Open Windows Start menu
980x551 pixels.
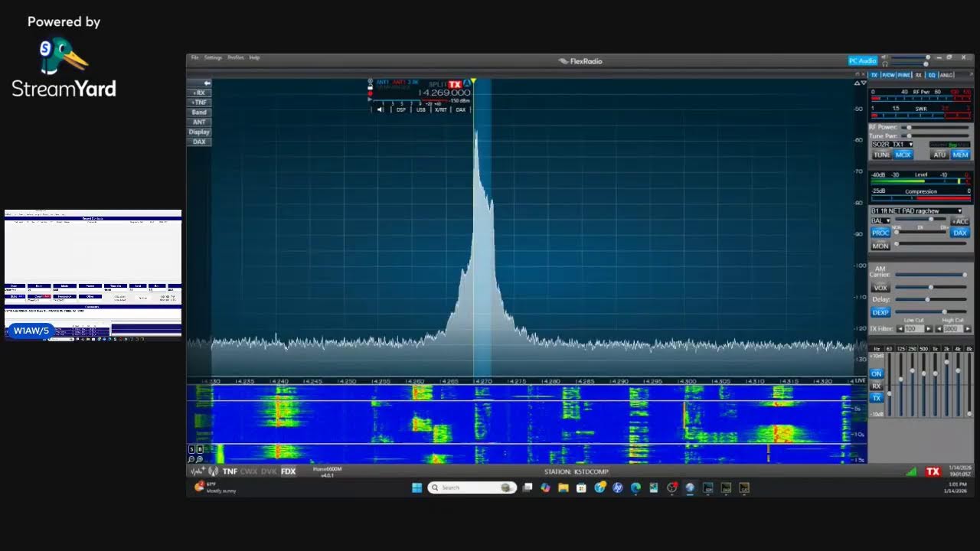[x=417, y=487]
